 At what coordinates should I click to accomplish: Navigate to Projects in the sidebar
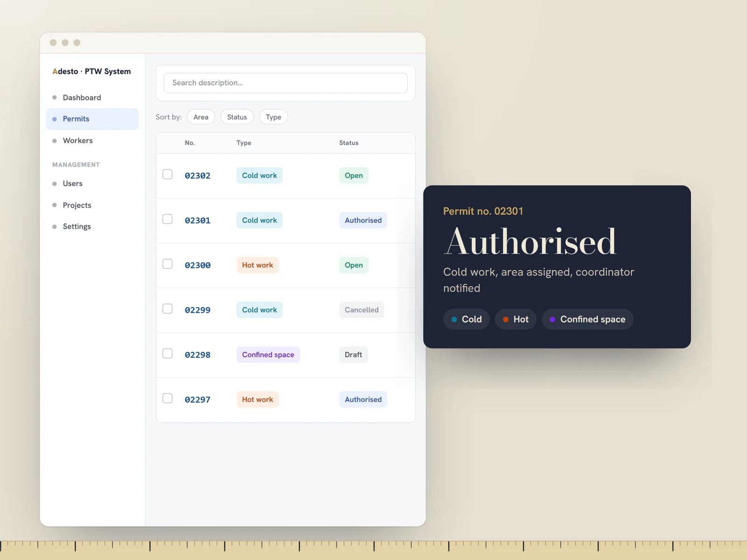pyautogui.click(x=92, y=205)
